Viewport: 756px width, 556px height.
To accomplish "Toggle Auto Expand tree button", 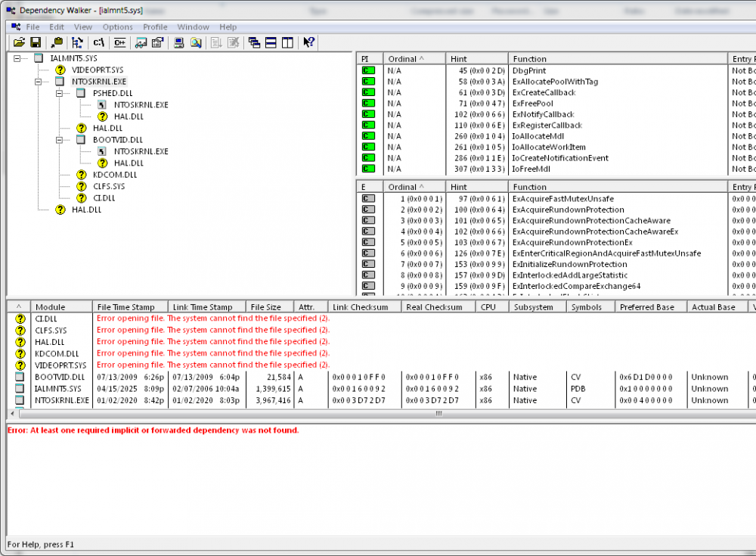I will pyautogui.click(x=77, y=42).
